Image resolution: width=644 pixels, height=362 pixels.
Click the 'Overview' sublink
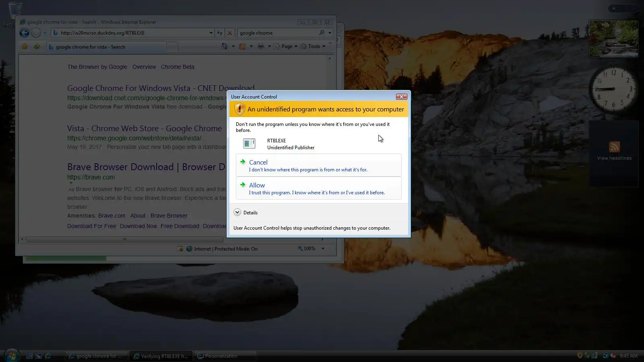pyautogui.click(x=144, y=67)
